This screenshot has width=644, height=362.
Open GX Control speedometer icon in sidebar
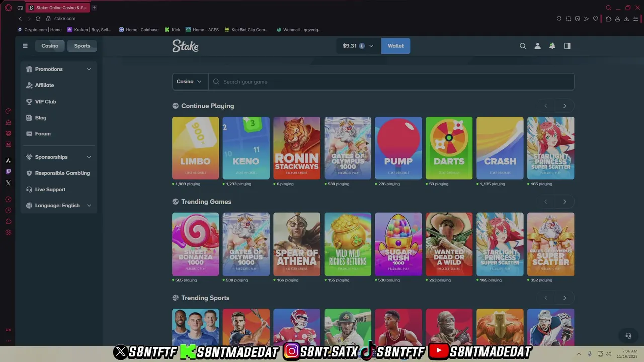[8, 111]
